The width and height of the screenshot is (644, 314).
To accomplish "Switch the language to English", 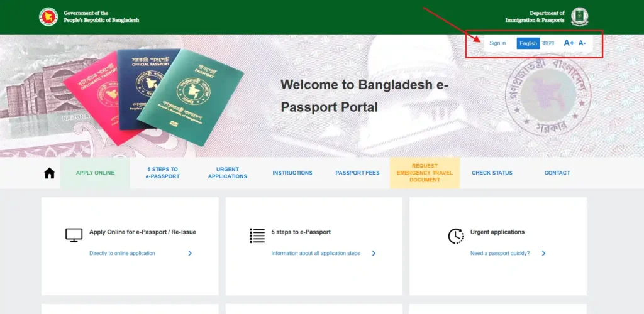I will pyautogui.click(x=528, y=43).
